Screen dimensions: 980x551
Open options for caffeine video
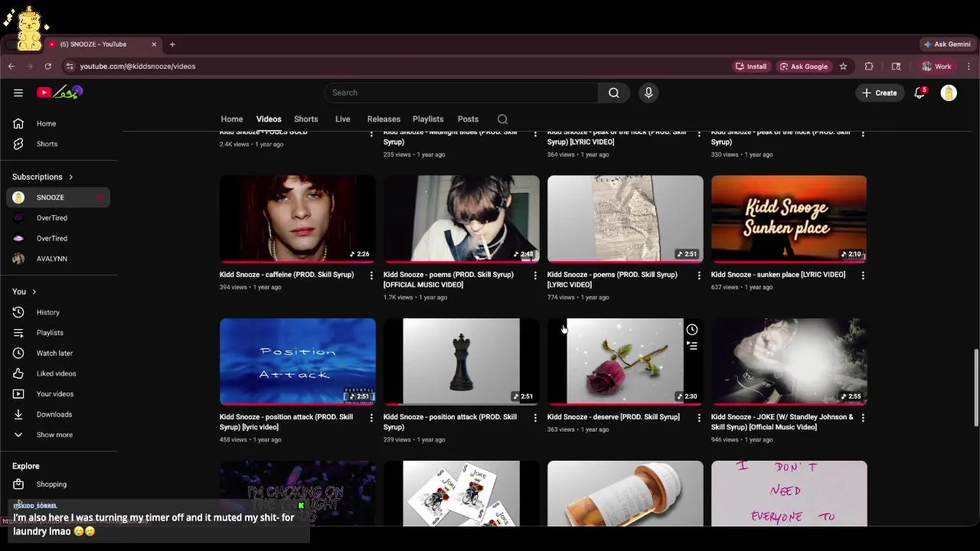tap(371, 275)
